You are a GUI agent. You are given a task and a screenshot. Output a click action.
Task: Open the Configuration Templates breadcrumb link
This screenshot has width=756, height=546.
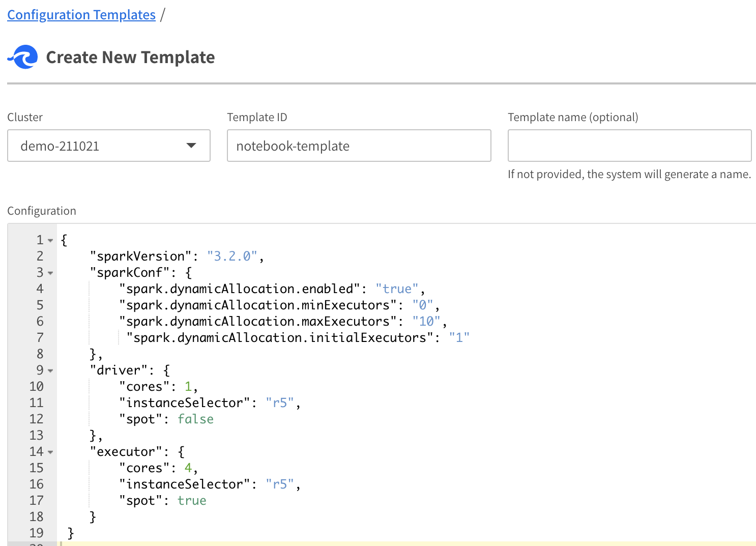(x=81, y=15)
